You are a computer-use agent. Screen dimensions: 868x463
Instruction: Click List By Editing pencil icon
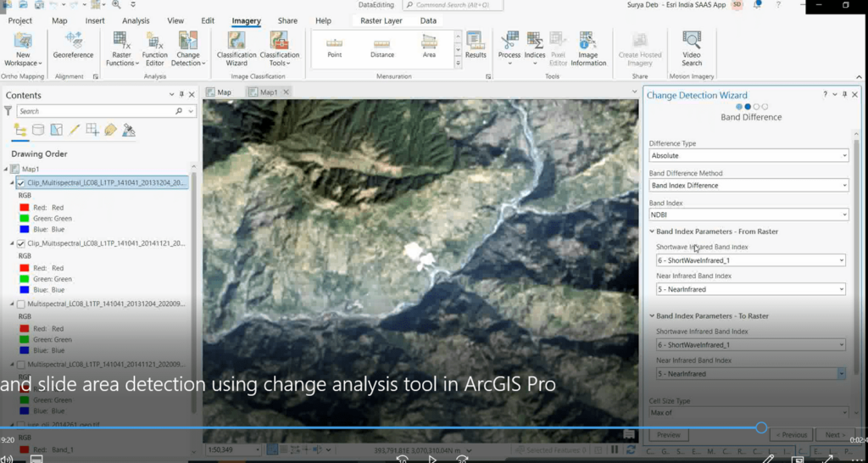75,130
